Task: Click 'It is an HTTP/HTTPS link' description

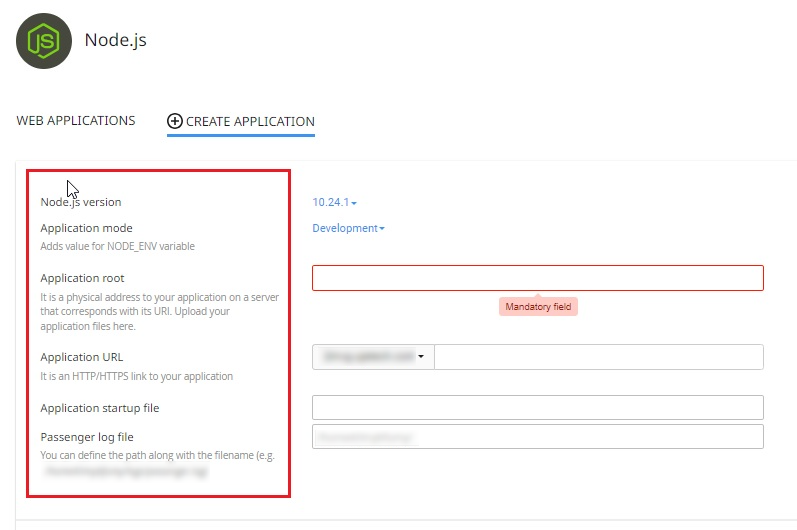Action: click(137, 376)
